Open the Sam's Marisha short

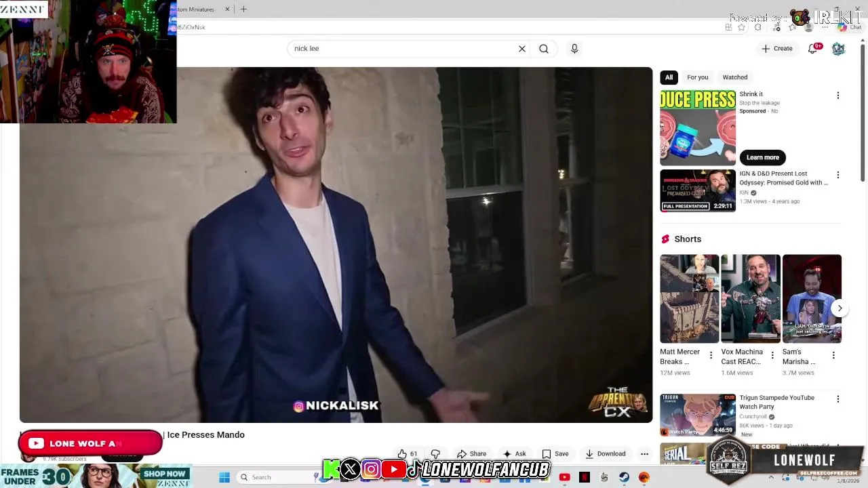pyautogui.click(x=812, y=299)
